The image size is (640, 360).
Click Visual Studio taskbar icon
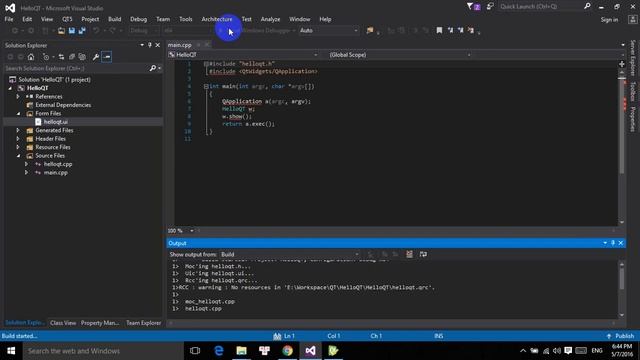click(x=310, y=351)
